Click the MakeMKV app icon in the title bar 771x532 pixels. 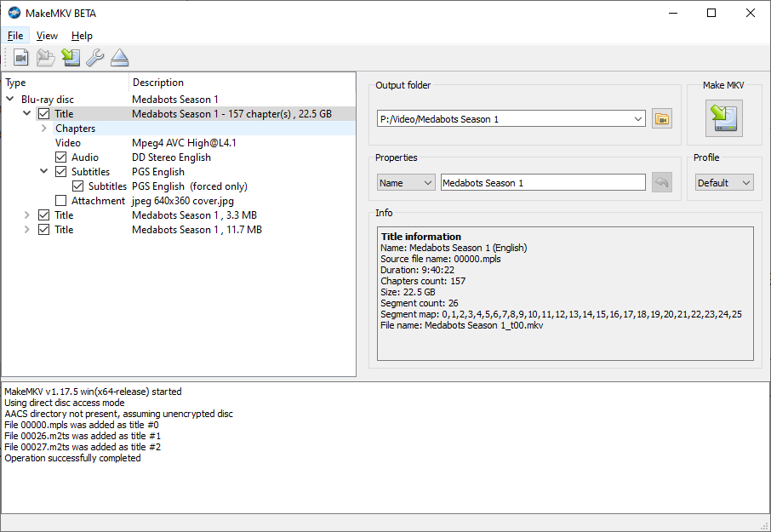[x=14, y=14]
